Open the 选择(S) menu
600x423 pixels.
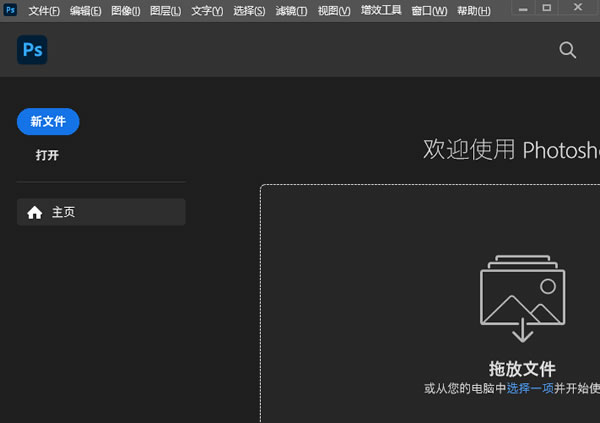tap(249, 11)
